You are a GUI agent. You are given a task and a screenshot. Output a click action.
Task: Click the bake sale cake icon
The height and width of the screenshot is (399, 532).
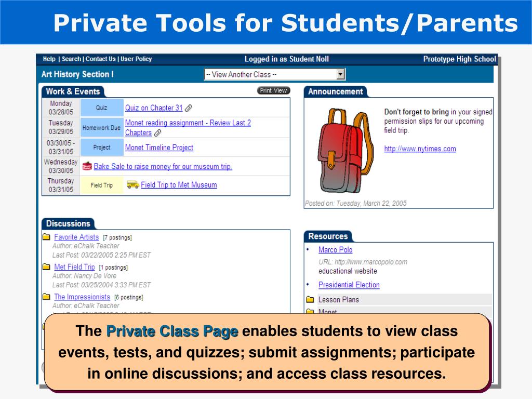[x=87, y=166]
